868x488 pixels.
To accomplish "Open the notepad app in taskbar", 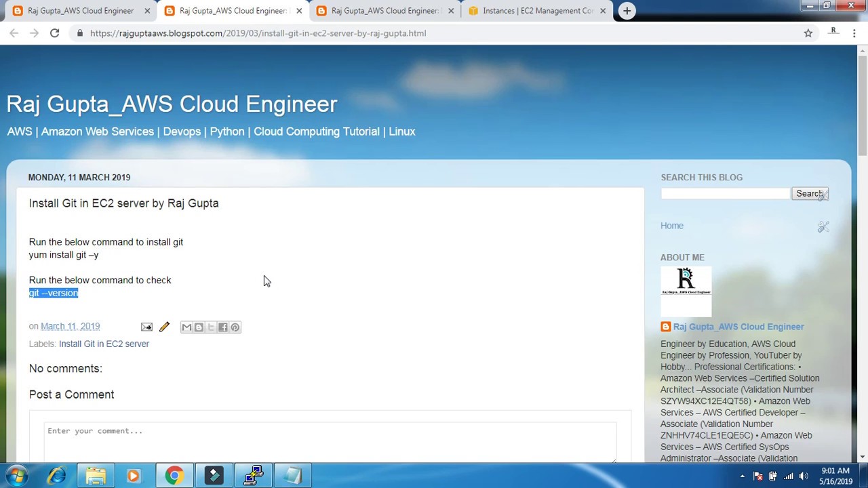I will click(293, 476).
